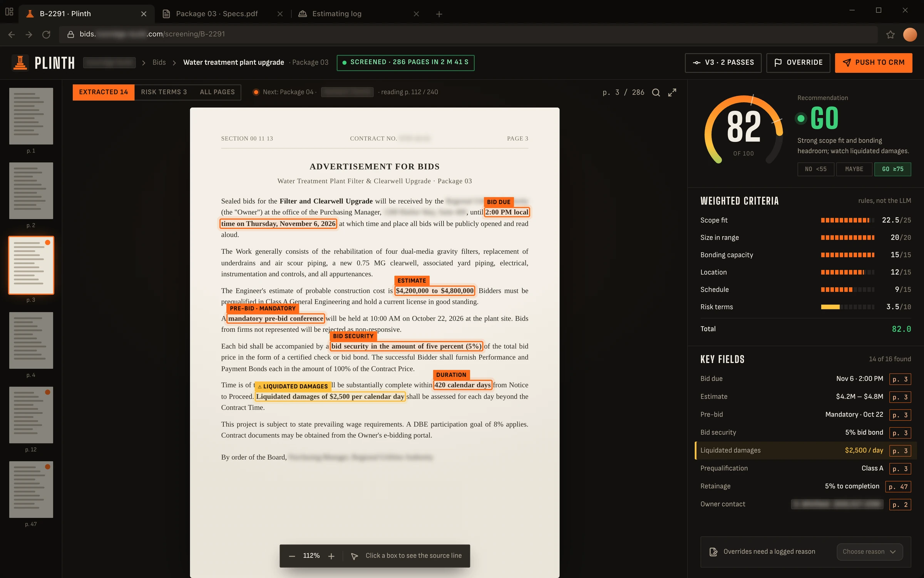Image resolution: width=924 pixels, height=578 pixels.
Task: Click the address bar URL field
Action: pyautogui.click(x=468, y=34)
